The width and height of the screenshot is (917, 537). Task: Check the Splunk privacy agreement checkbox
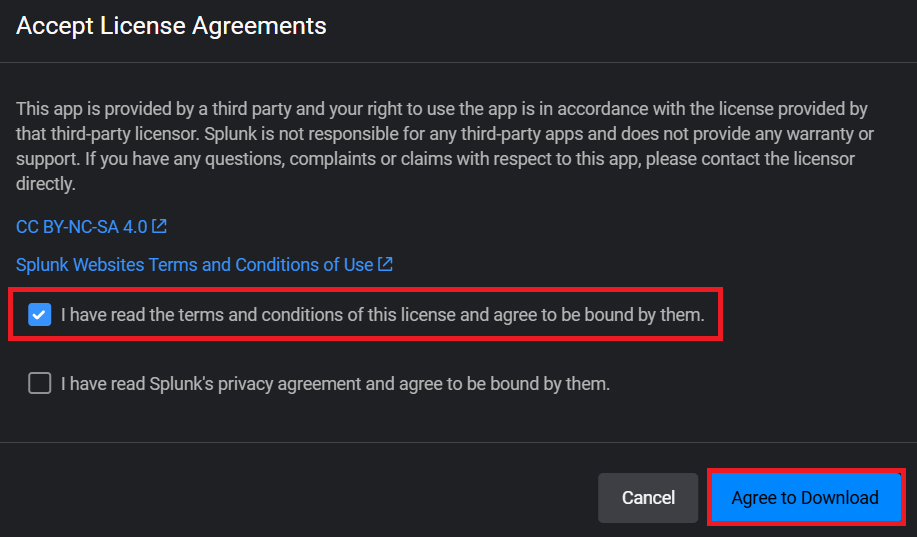pos(39,383)
